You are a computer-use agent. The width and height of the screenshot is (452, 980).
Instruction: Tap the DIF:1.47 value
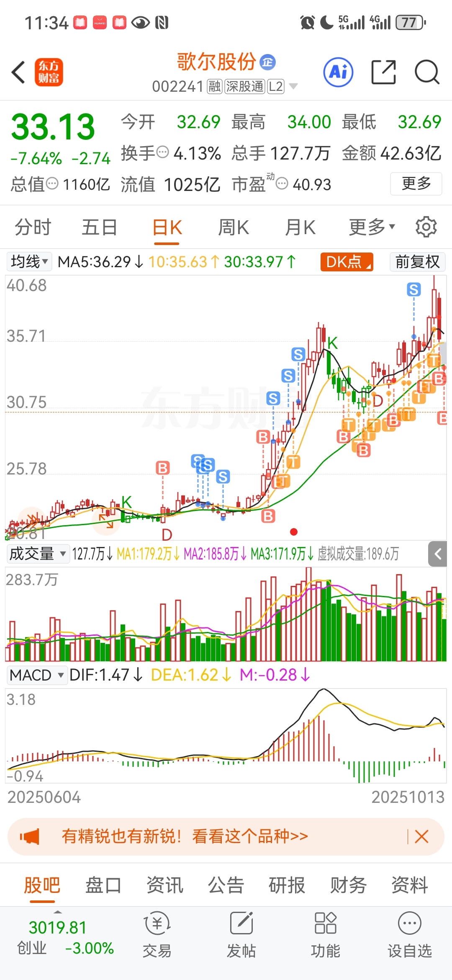click(106, 675)
